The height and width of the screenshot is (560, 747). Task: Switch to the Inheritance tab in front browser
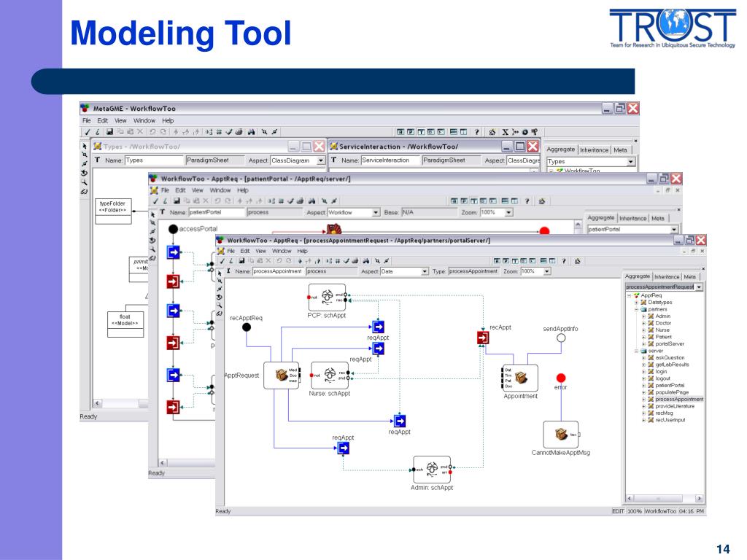click(x=667, y=276)
